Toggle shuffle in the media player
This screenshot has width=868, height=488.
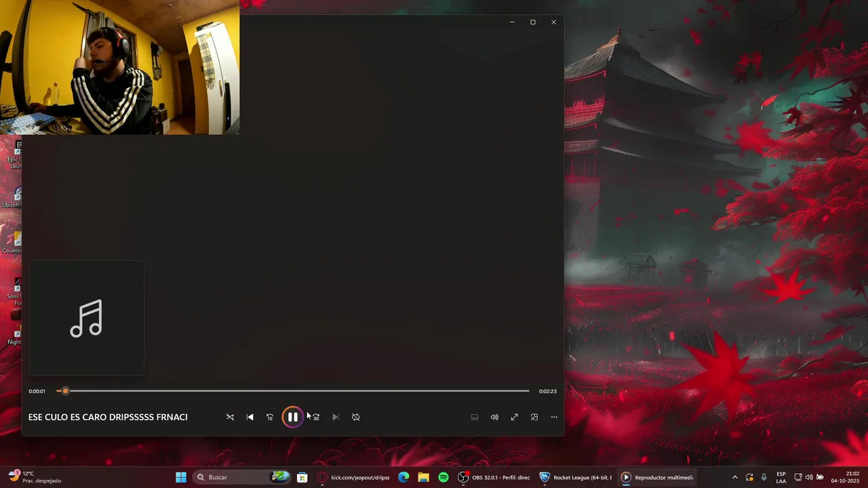pyautogui.click(x=230, y=417)
